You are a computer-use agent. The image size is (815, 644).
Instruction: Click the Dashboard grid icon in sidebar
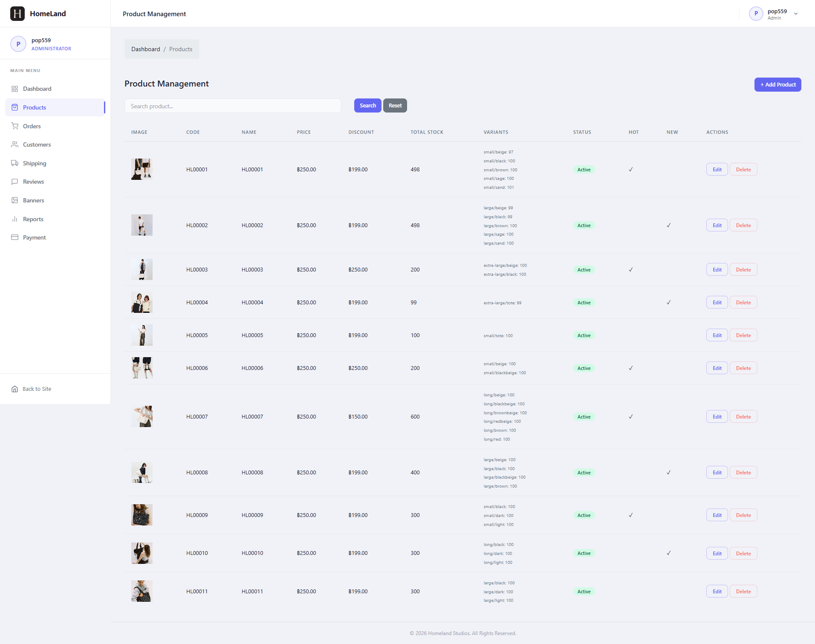(x=14, y=89)
